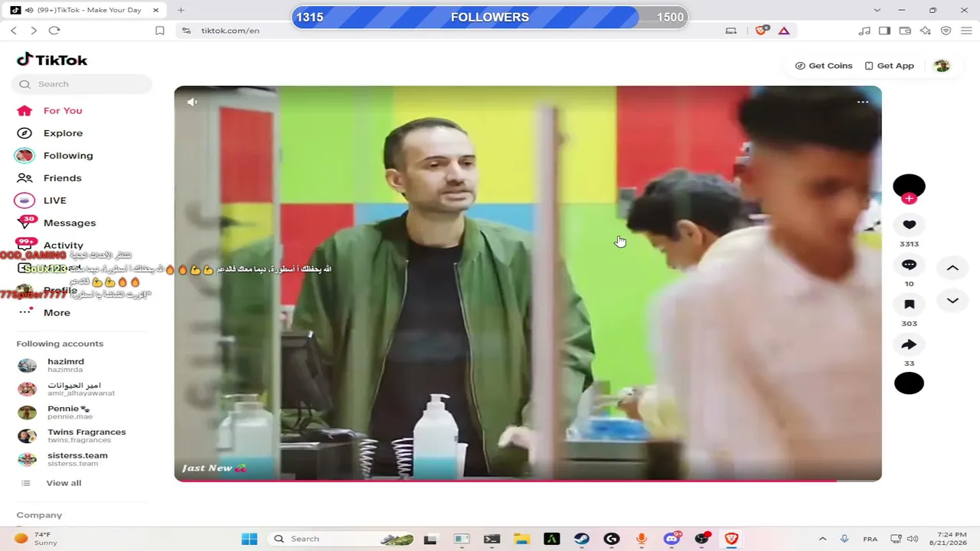
Task: Toggle the browser sidebar panel
Action: [x=885, y=31]
